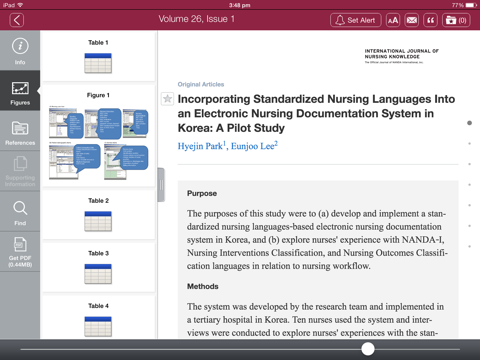Share the article via email envelope icon
Viewport: 480px width, 360px height.
coord(412,20)
